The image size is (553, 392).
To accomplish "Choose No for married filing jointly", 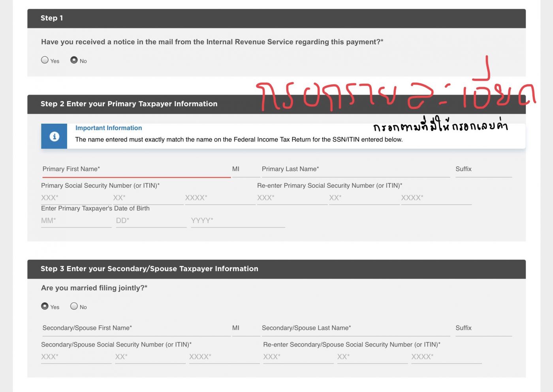I will click(74, 306).
